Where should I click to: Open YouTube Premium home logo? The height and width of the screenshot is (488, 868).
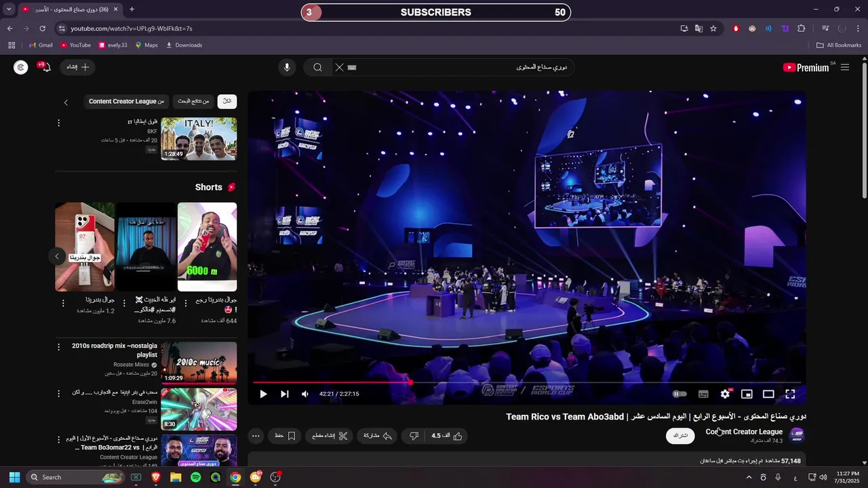806,67
